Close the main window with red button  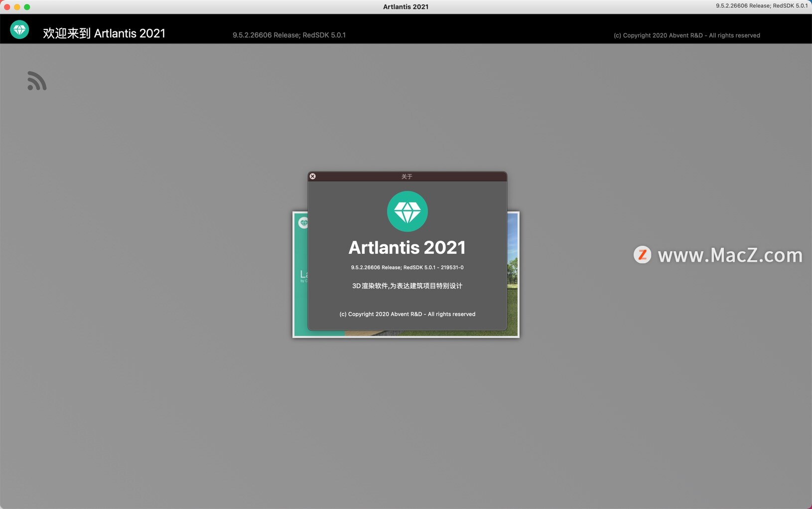(7, 7)
